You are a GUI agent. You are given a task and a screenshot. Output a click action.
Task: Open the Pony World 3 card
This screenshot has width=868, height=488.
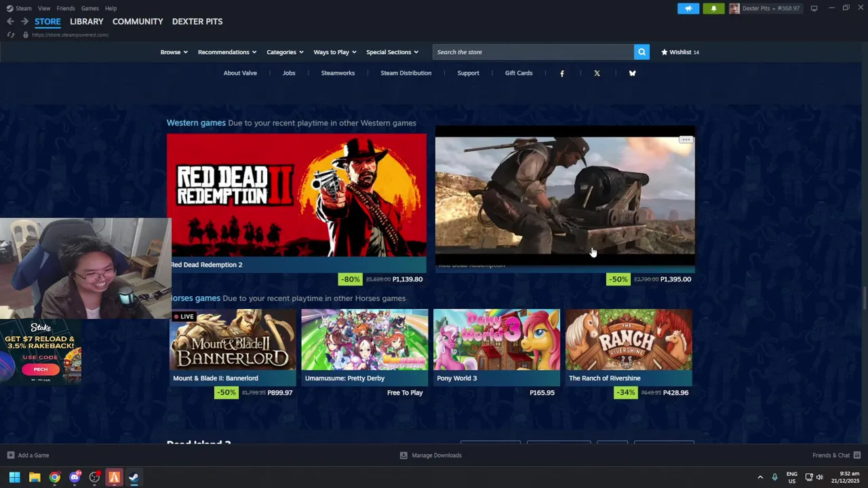496,347
